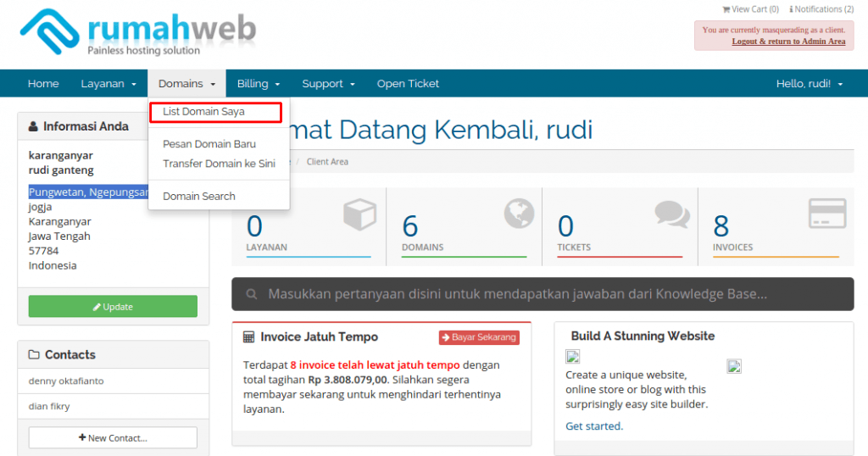Click the cube icon in Layanan tile

click(x=359, y=214)
